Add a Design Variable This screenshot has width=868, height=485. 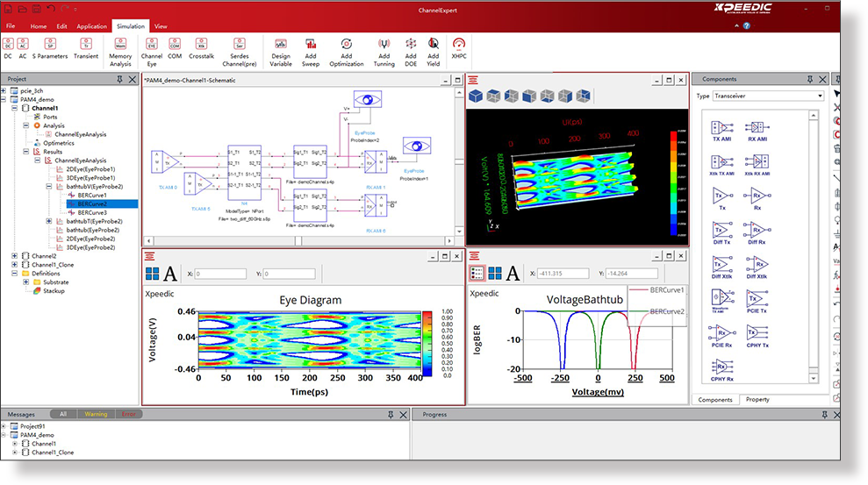click(281, 52)
